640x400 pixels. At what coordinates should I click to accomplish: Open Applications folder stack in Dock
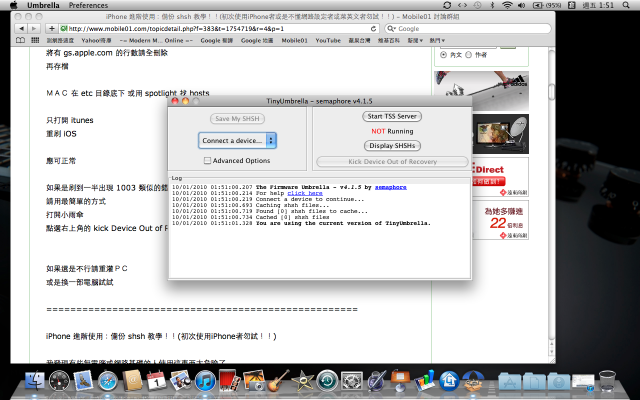(510, 381)
